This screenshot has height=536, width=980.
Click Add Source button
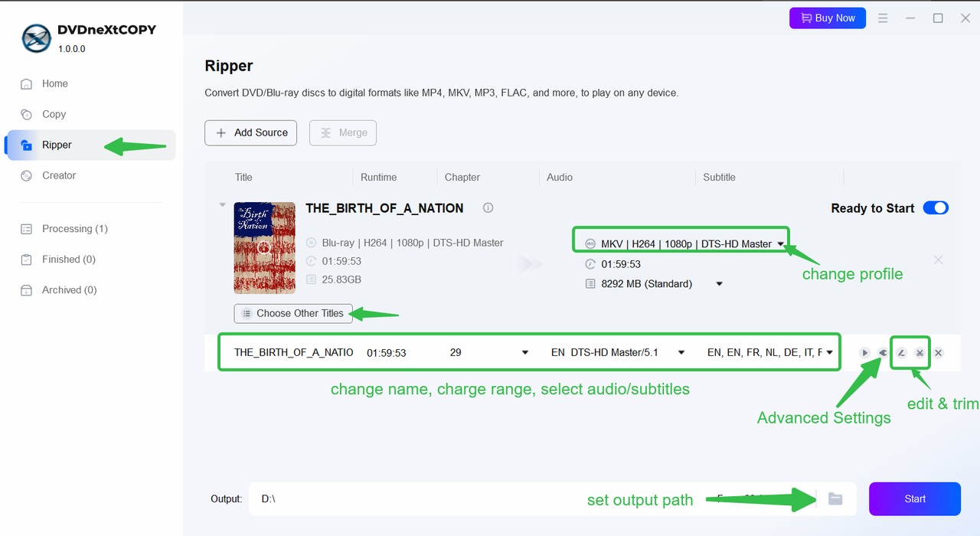pos(250,132)
